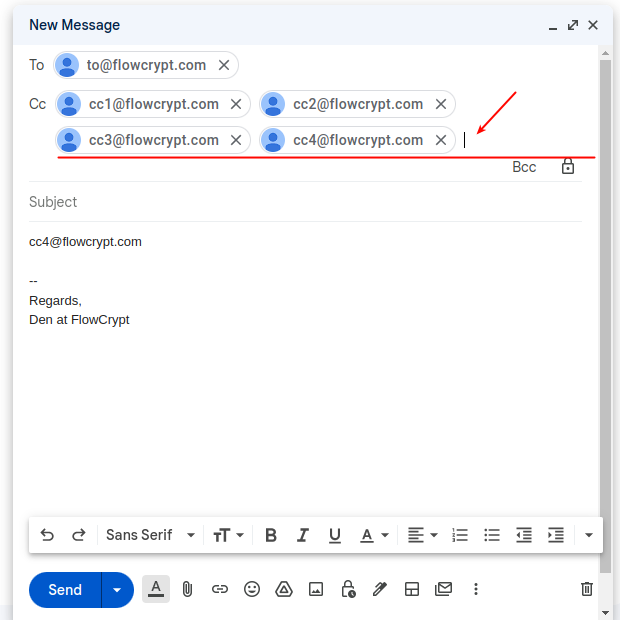
Task: Click the 'Den at FlowCrypt' signature line
Action: [79, 319]
